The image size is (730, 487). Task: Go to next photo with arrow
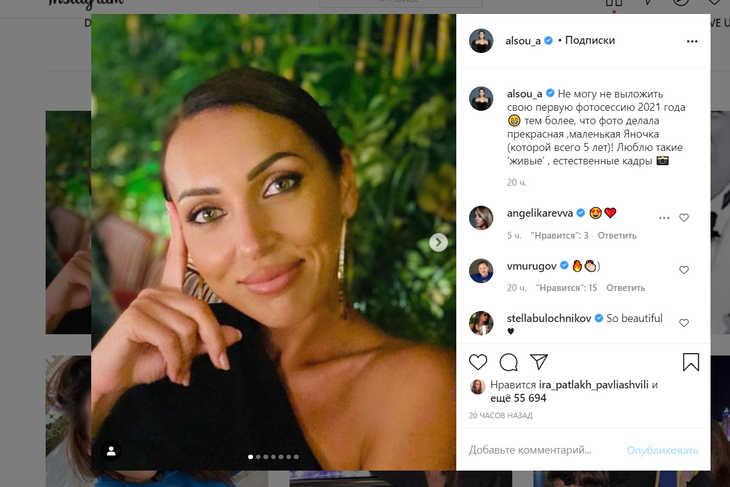[438, 242]
